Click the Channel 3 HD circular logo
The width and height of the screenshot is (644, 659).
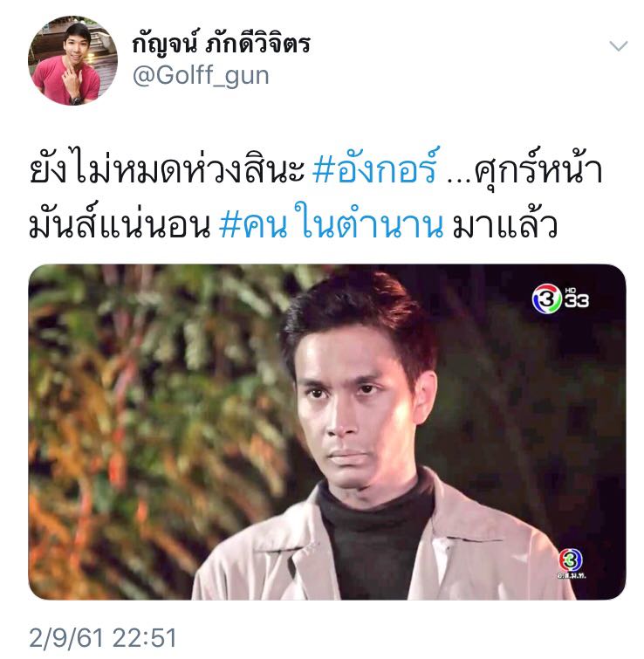[x=546, y=299]
